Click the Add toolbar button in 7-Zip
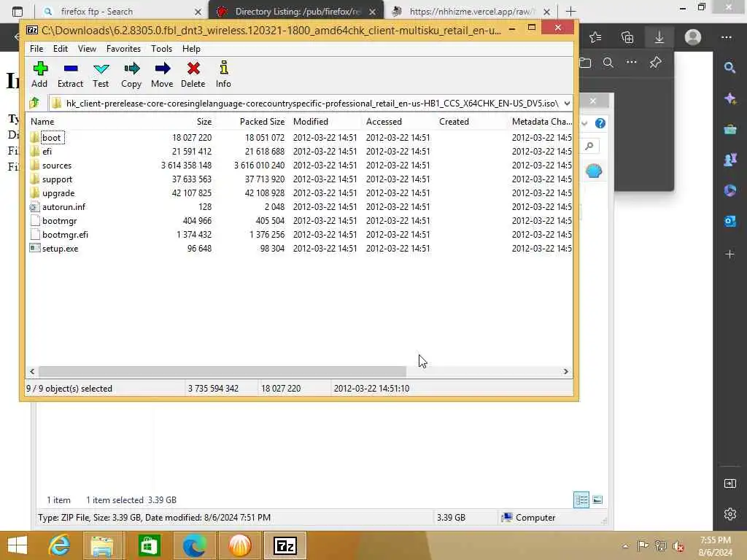This screenshot has width=747, height=560. 39,75
